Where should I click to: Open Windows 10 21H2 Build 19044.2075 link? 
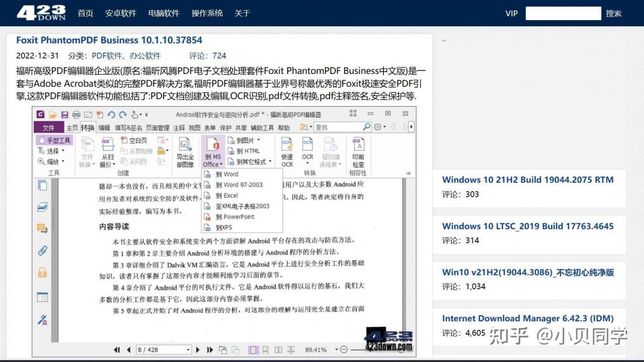(528, 179)
